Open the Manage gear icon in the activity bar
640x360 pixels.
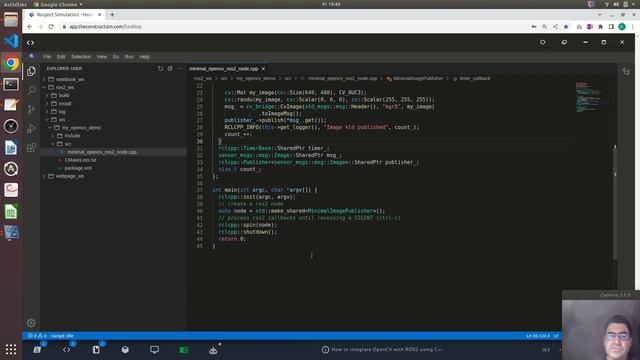pos(31,323)
